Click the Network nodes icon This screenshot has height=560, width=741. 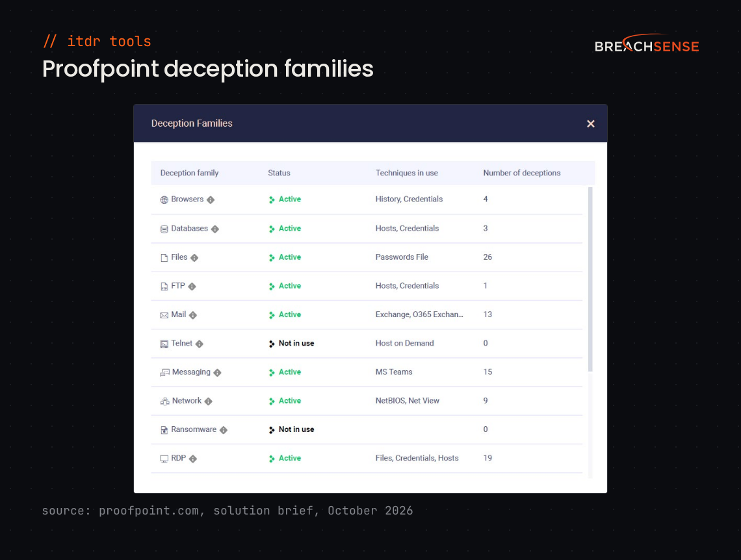tap(164, 401)
